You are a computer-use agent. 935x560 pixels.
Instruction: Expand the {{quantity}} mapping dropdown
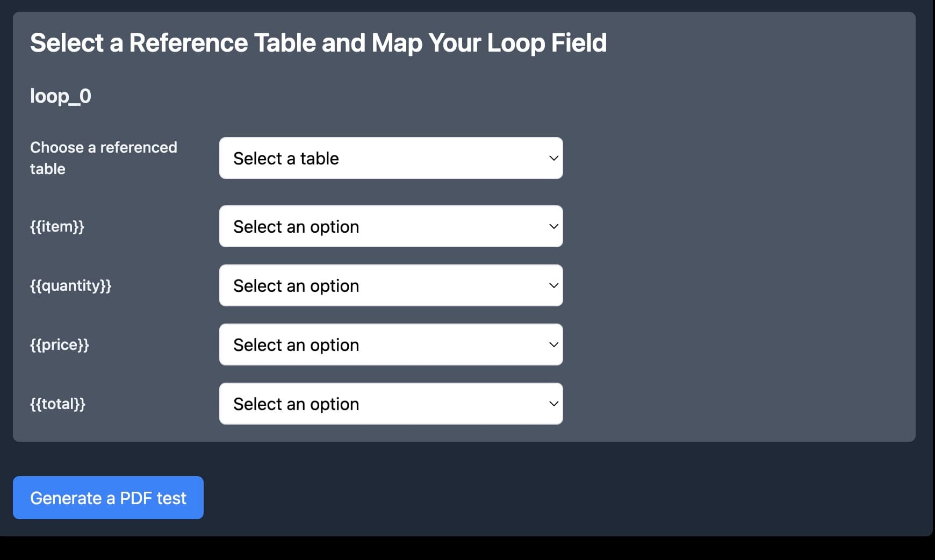[391, 285]
